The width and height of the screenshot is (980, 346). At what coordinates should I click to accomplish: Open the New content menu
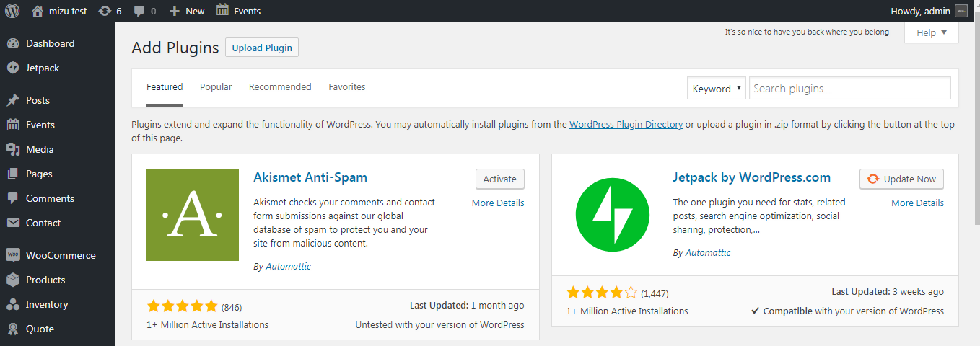pyautogui.click(x=187, y=11)
